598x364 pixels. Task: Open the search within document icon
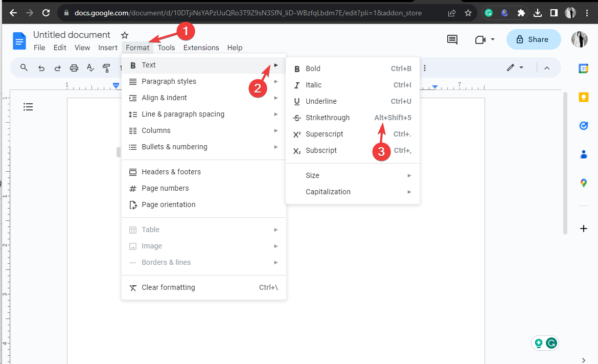(24, 67)
